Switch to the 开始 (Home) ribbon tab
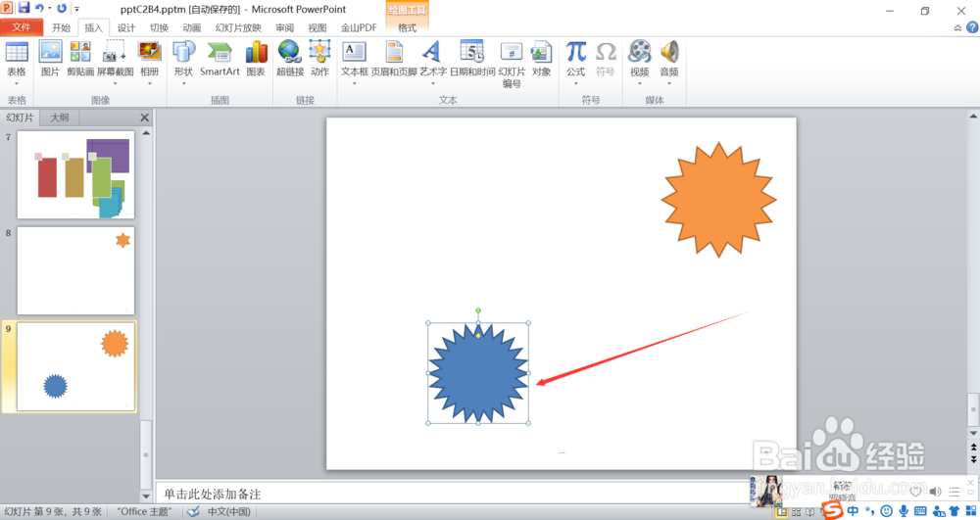Viewport: 980px width, 520px height. (x=61, y=27)
